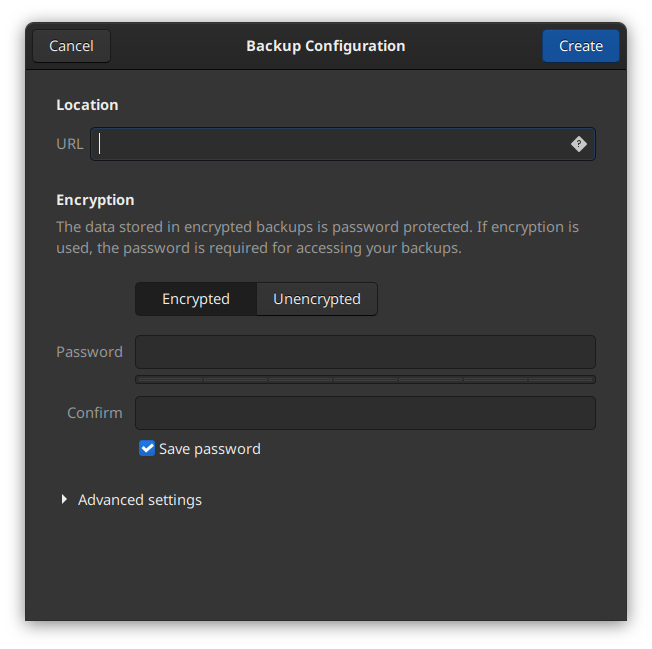Screen dimensions: 652x649
Task: Click inside the Password text box
Action: tap(365, 352)
